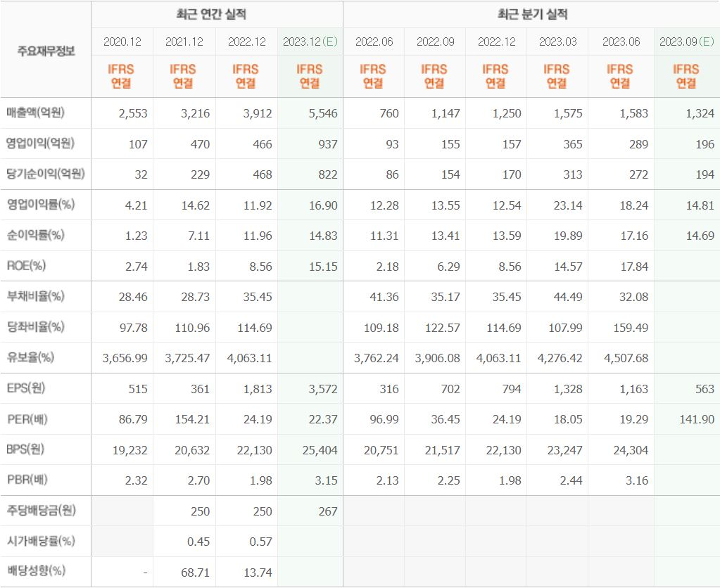The width and height of the screenshot is (720, 588).
Task: Click the 부채비율(%) row label
Action: pos(36,296)
